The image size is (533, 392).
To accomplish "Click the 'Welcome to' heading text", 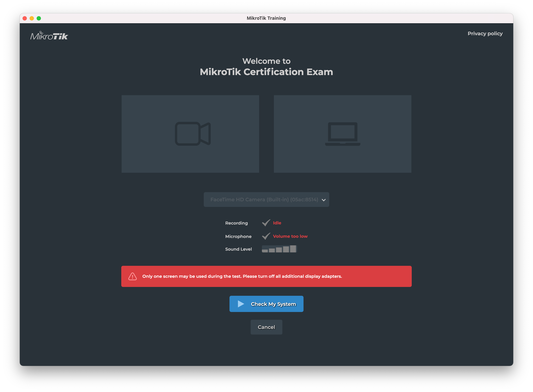I will [x=266, y=61].
